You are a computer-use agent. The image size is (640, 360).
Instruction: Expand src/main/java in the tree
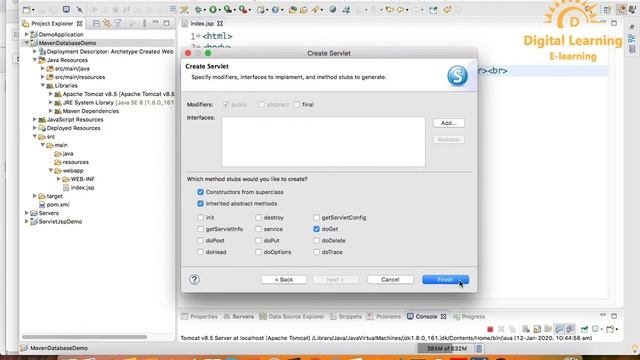coord(42,69)
